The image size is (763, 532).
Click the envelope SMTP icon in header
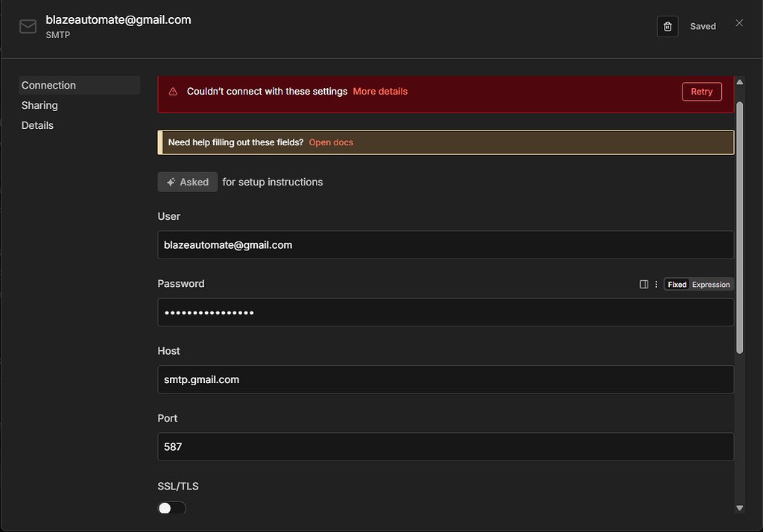coord(28,27)
